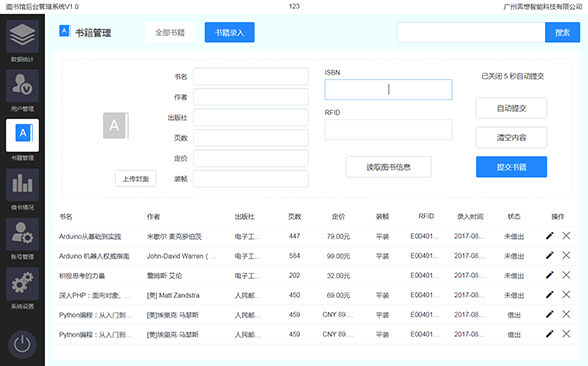
Task: Click the 99.00元 price cell
Action: (338, 256)
